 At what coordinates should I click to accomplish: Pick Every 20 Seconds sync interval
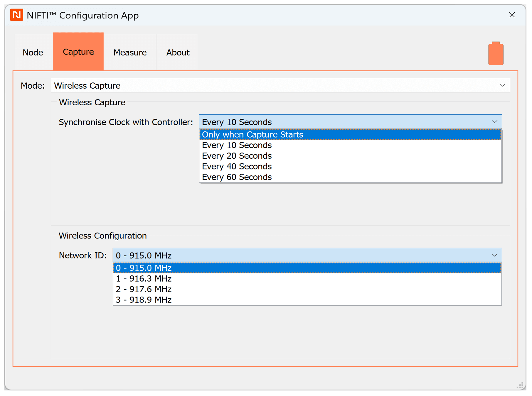350,156
